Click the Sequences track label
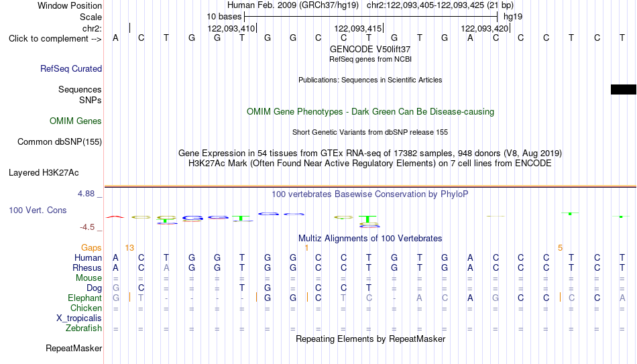The height and width of the screenshot is (364, 637). pos(80,89)
